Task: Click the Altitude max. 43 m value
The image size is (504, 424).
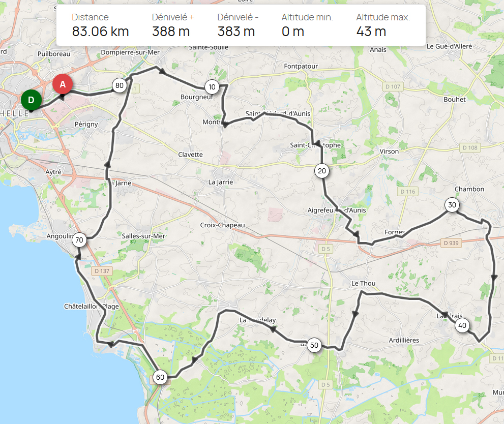Action: [x=371, y=32]
